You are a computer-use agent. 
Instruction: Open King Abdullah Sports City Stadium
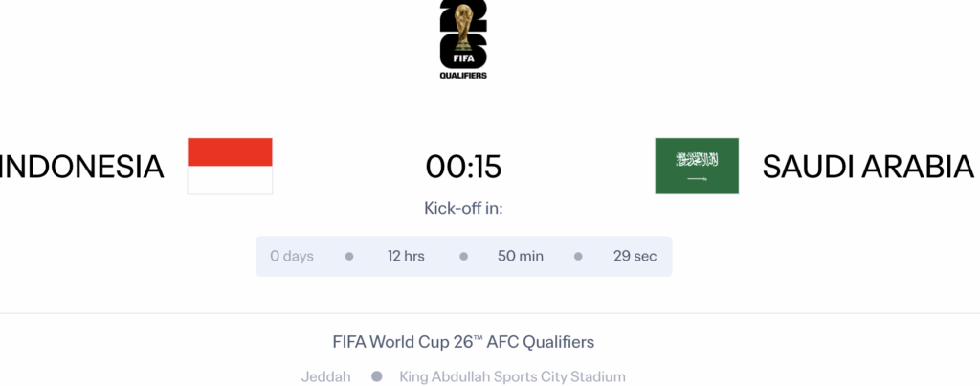pos(512,377)
